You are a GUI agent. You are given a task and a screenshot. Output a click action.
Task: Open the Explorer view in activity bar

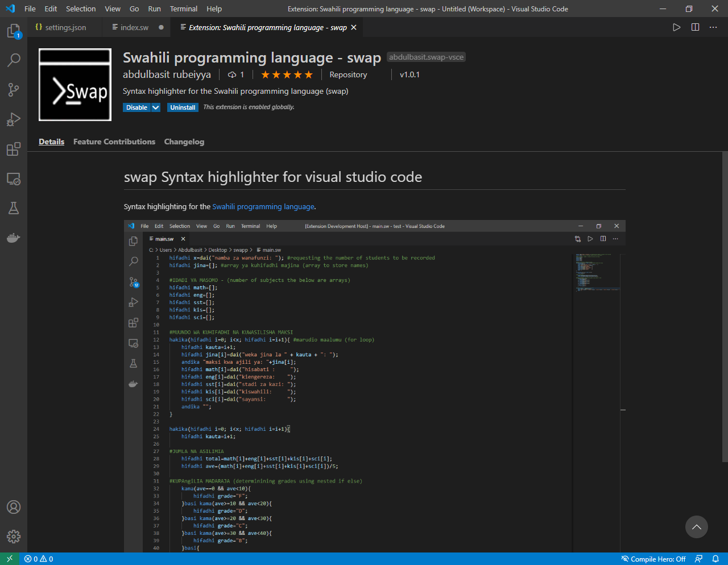click(x=14, y=31)
